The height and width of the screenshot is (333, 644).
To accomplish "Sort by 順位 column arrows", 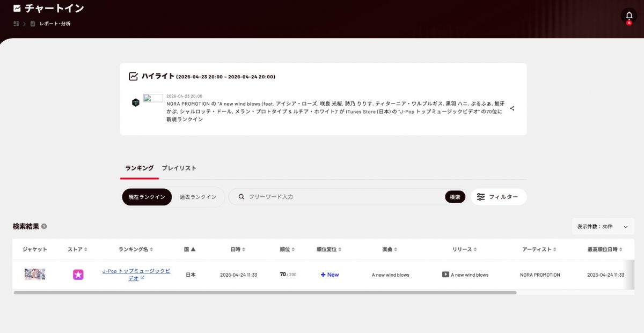I will point(296,249).
